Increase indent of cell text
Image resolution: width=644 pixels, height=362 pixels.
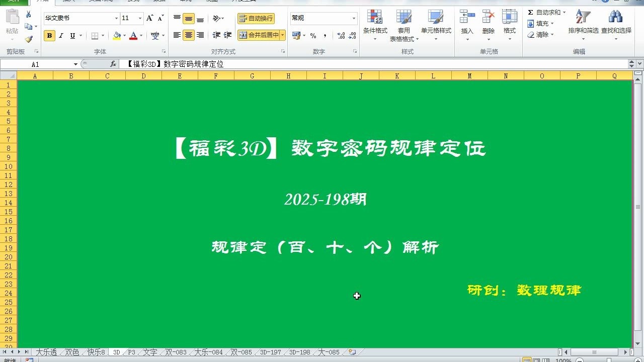227,35
